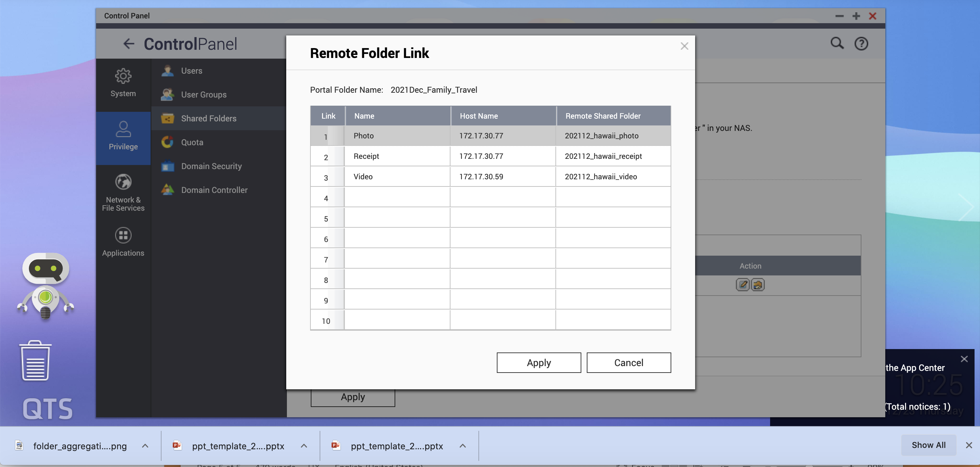
Task: Click the folder link action icon
Action: 757,285
